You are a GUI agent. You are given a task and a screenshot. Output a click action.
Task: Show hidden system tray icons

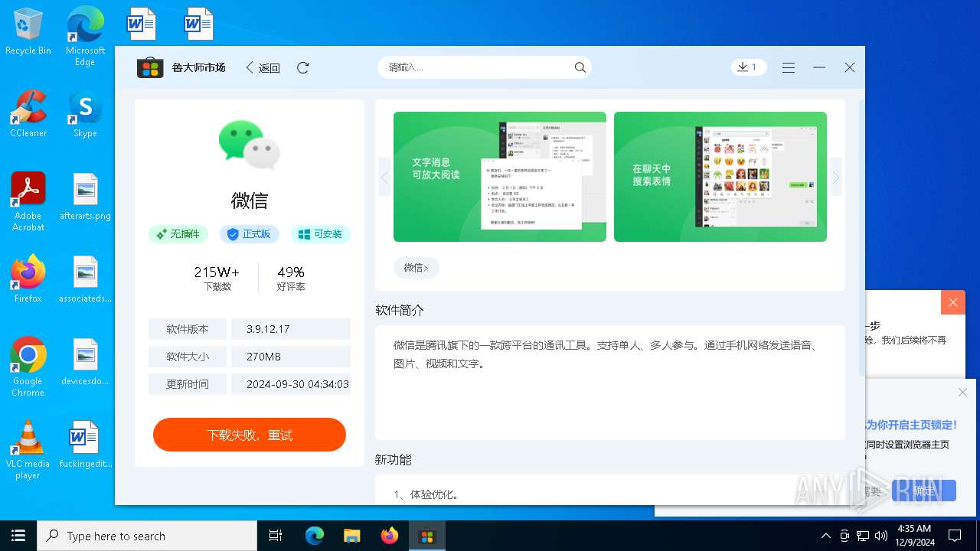pos(825,536)
